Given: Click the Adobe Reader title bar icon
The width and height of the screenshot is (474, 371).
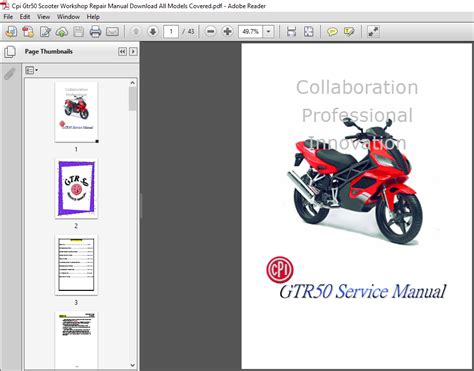Looking at the screenshot, I should point(6,6).
